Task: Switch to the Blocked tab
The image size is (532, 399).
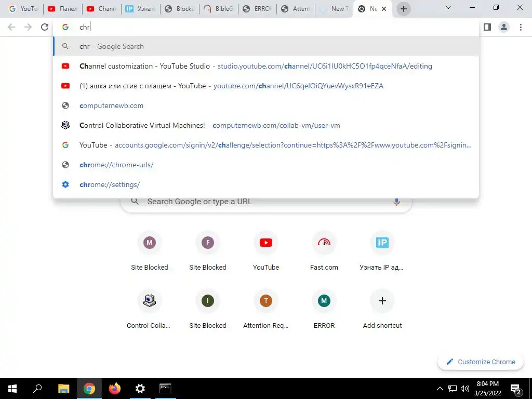Action: pyautogui.click(x=179, y=9)
